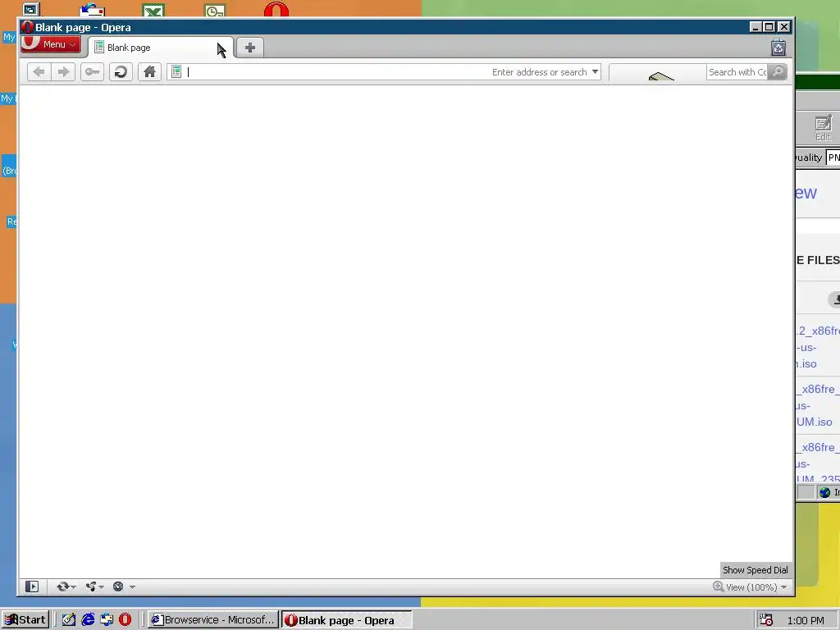
Task: Expand the Opera Link dropdown arrow
Action: (x=73, y=587)
